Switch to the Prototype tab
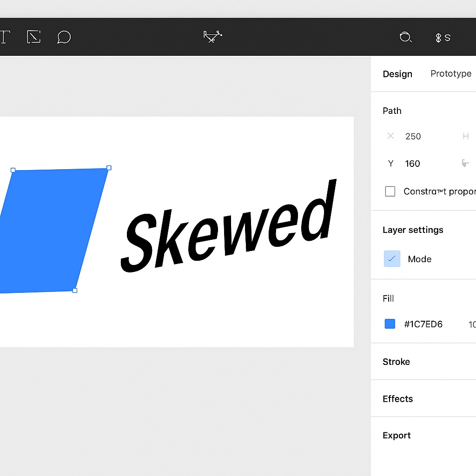Viewport: 476px width, 476px height. [x=450, y=73]
